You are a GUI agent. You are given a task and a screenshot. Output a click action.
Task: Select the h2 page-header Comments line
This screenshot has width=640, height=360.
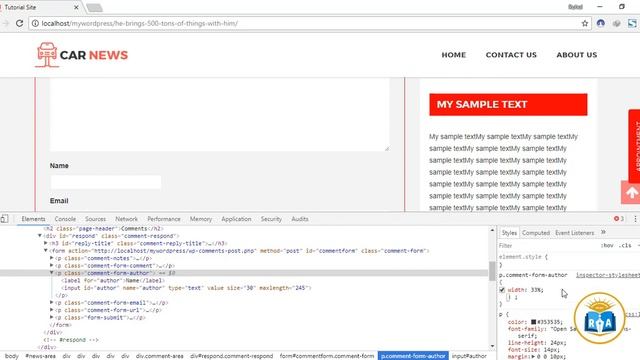[103, 229]
